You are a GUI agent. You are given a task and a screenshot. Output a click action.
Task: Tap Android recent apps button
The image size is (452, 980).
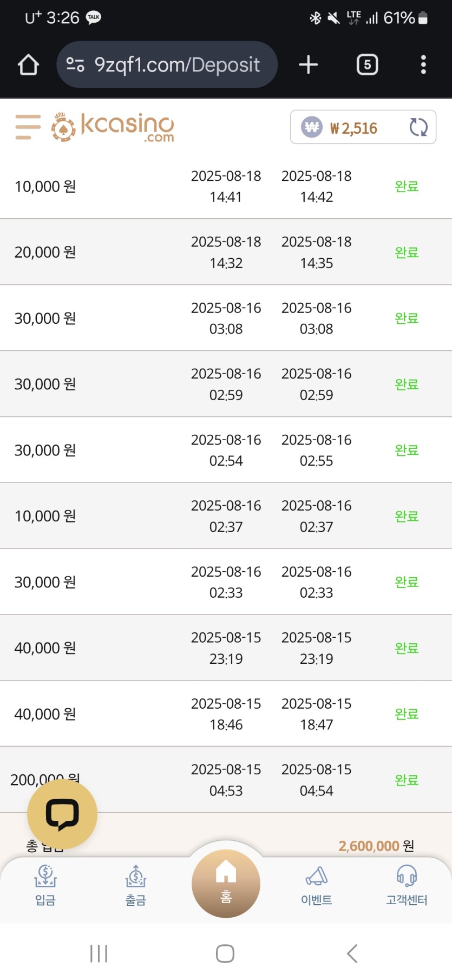(99, 953)
